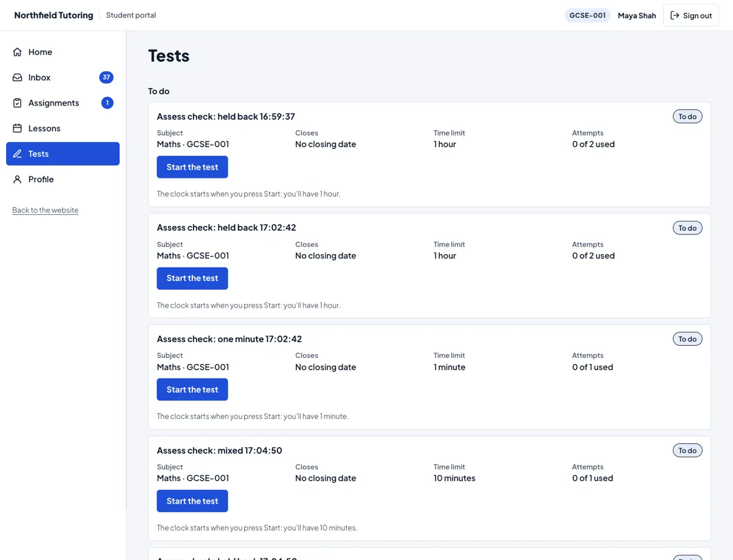Screen dimensions: 733x560
Task: Click the Sign out button label
Action: 698,16
